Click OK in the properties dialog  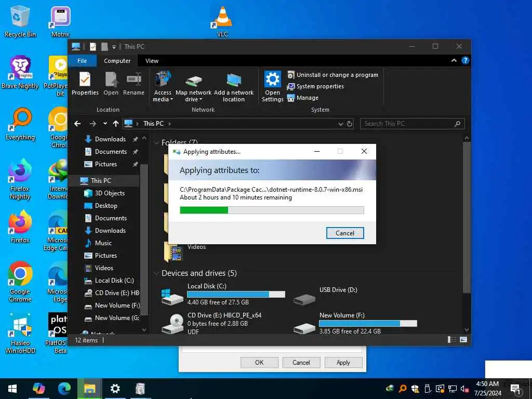coord(259,362)
